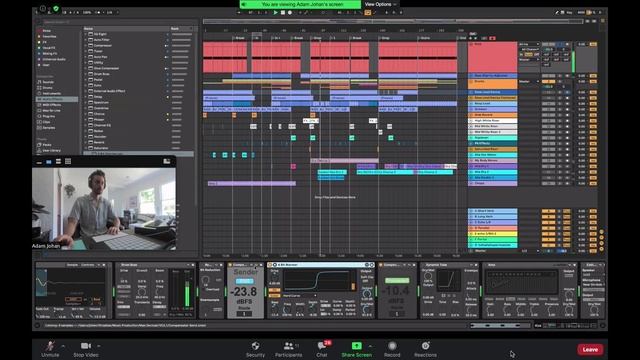This screenshot has width=640, height=360.
Task: Open the Drums track output routing dropdown
Action: tap(529, 82)
